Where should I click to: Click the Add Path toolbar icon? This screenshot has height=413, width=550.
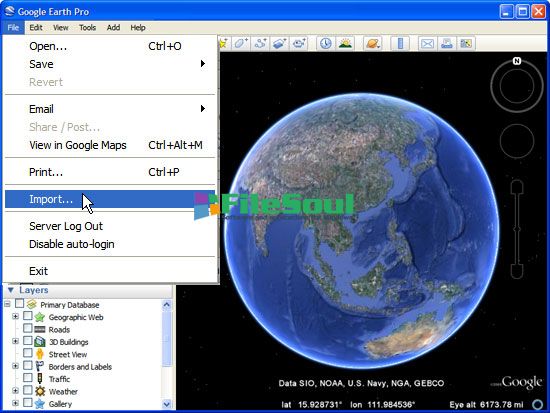(x=260, y=44)
